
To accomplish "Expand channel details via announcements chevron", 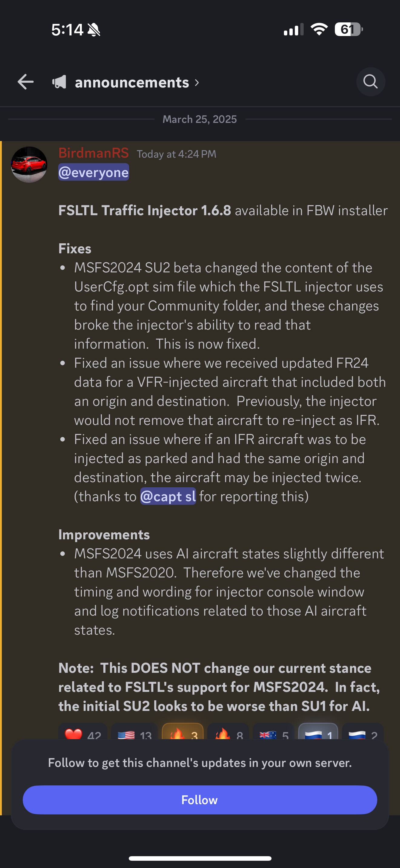I will [x=197, y=83].
